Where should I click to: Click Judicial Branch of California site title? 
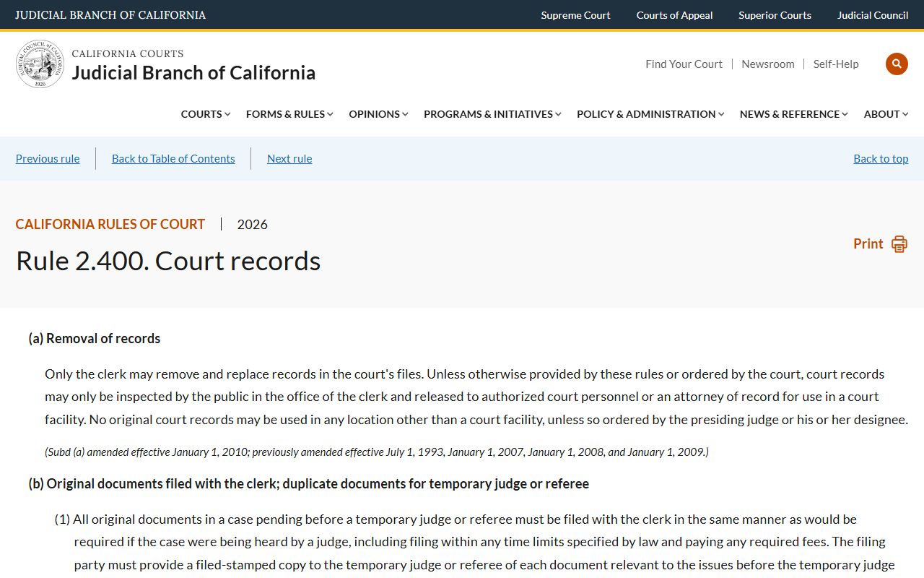pyautogui.click(x=193, y=73)
